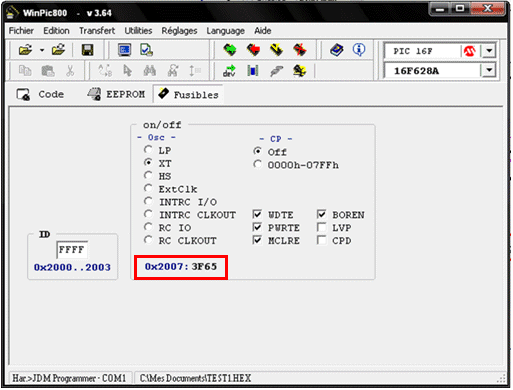513x390 pixels.
Task: Uncheck the BOREN checkbox
Action: coord(322,214)
